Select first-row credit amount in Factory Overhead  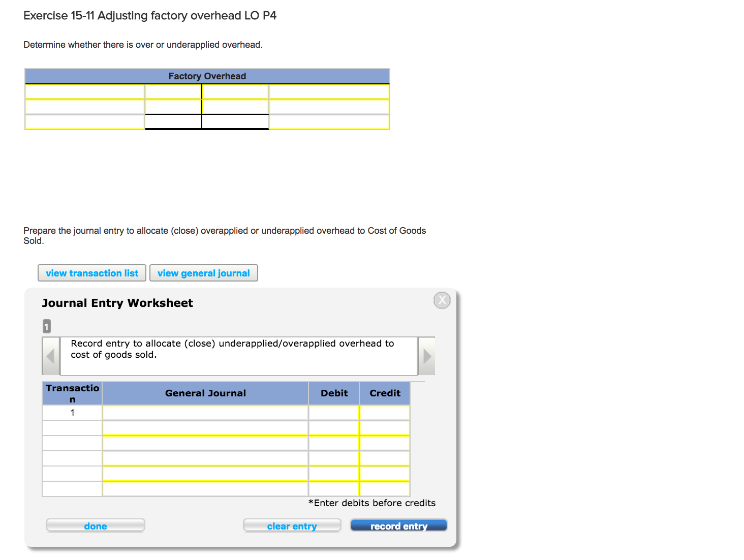point(235,91)
